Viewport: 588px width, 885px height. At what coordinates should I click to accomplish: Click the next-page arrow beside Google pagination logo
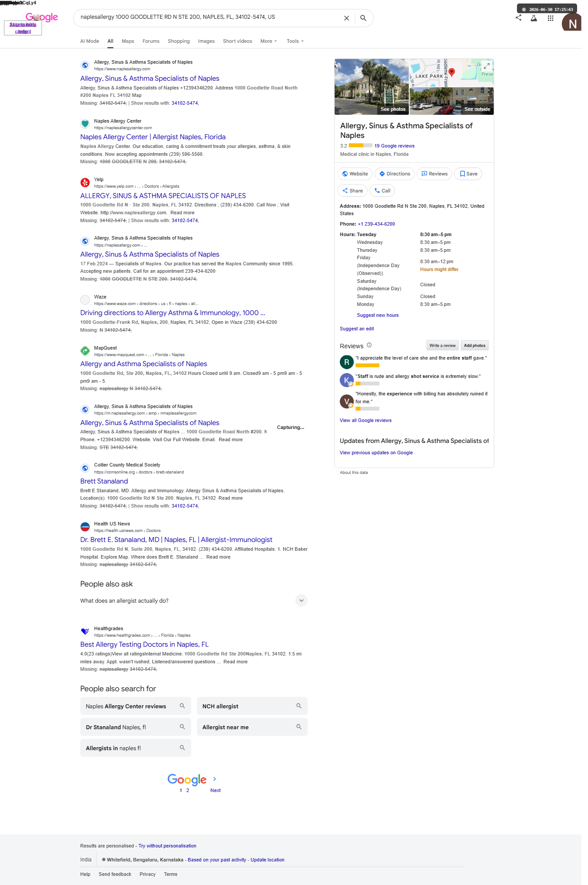pos(215,779)
